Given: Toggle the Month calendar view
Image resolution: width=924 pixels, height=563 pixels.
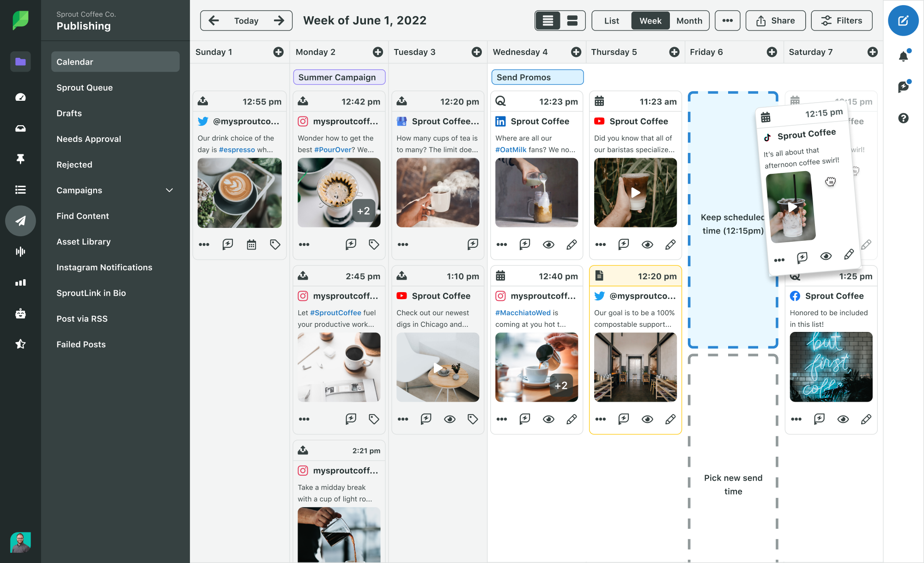Looking at the screenshot, I should [688, 20].
